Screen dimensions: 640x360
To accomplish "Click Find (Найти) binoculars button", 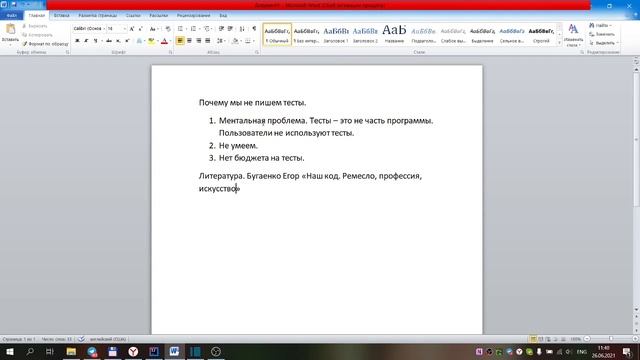I will click(600, 25).
